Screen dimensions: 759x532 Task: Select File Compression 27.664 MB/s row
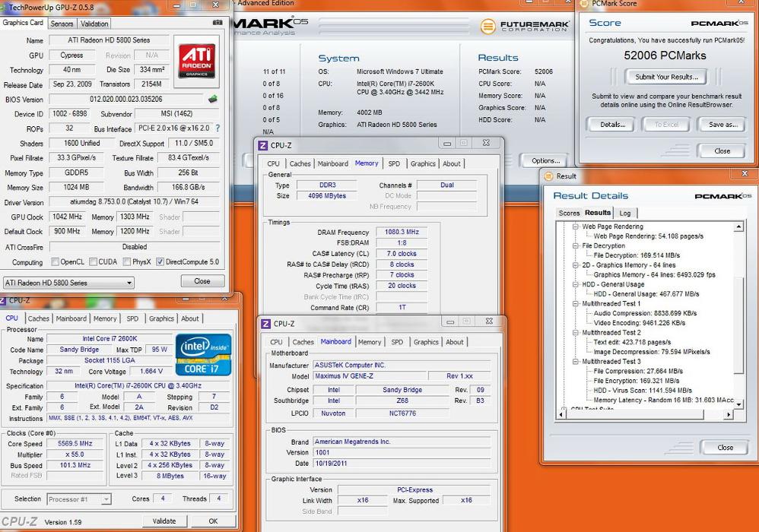[638, 372]
